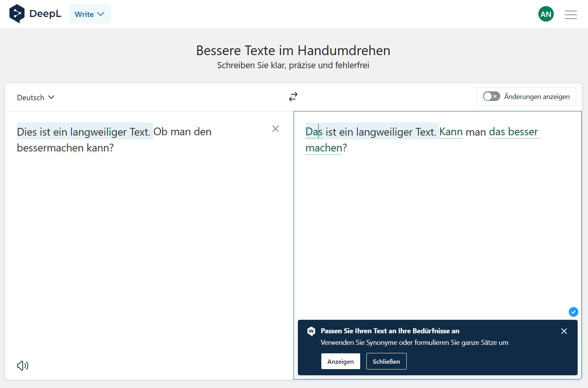The width and height of the screenshot is (588, 388).
Task: Click the underlined word Kann in result
Action: click(x=451, y=132)
